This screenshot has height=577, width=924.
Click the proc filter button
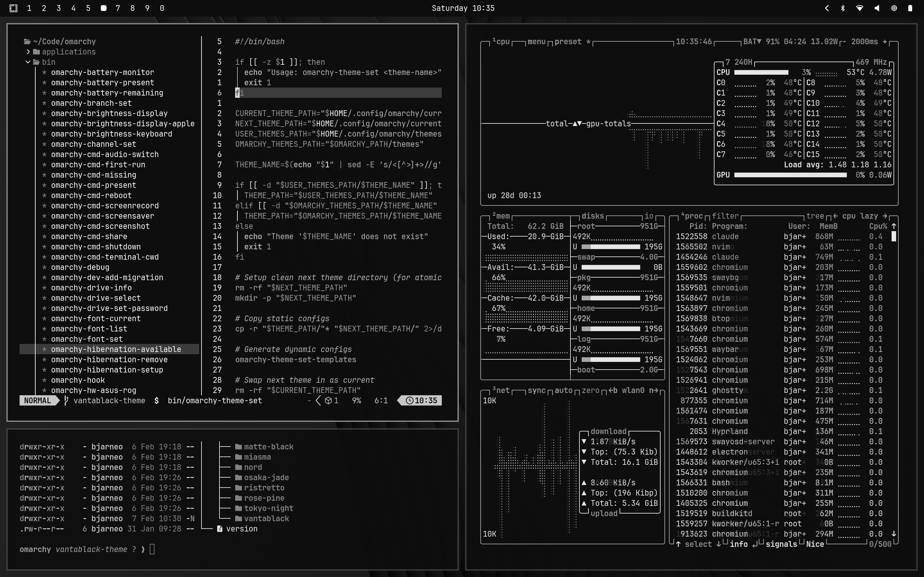pos(725,216)
